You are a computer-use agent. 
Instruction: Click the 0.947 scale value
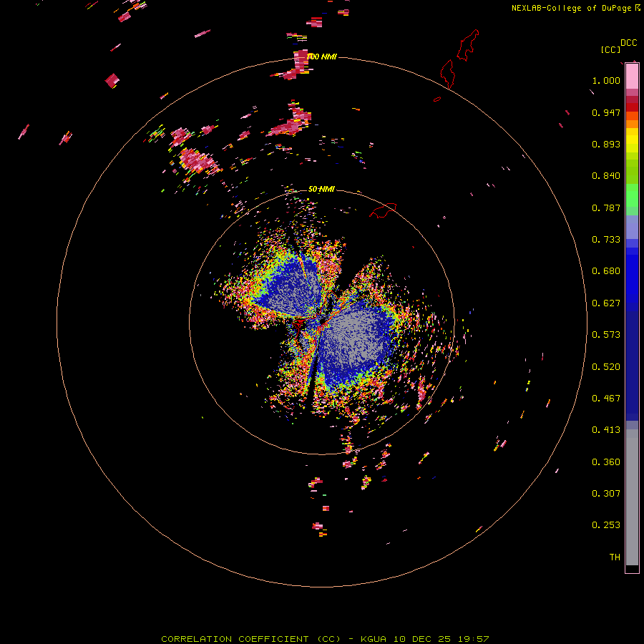[x=606, y=112]
